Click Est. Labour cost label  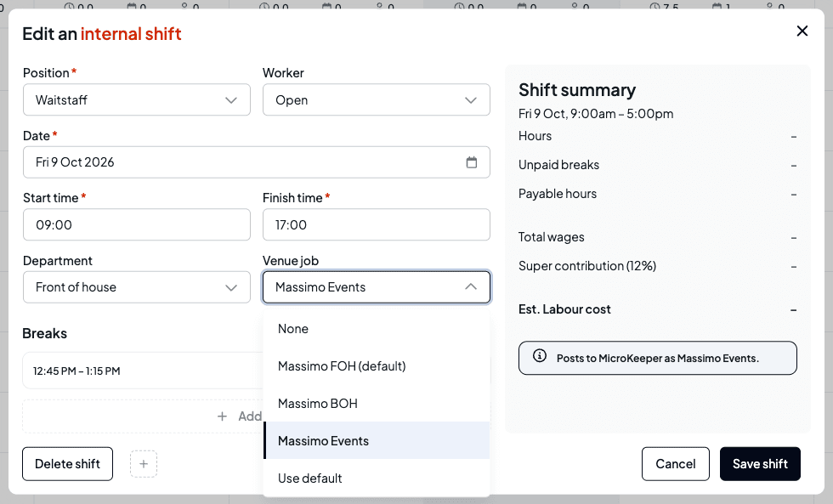pyautogui.click(x=564, y=309)
